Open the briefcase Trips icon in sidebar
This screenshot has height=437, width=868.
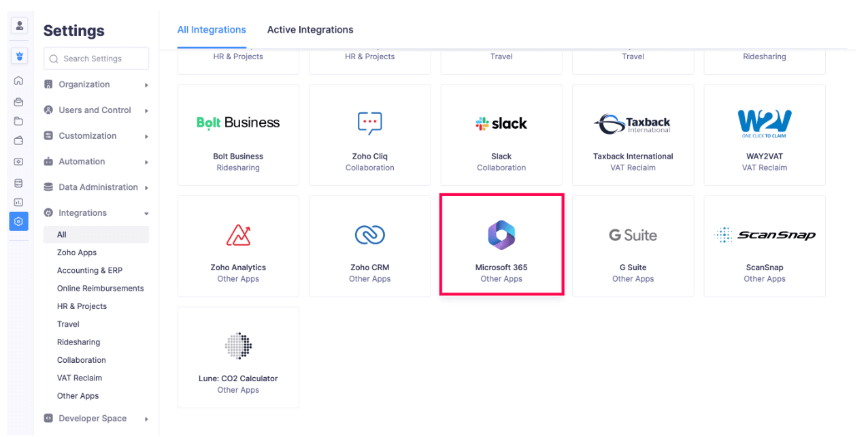click(19, 101)
